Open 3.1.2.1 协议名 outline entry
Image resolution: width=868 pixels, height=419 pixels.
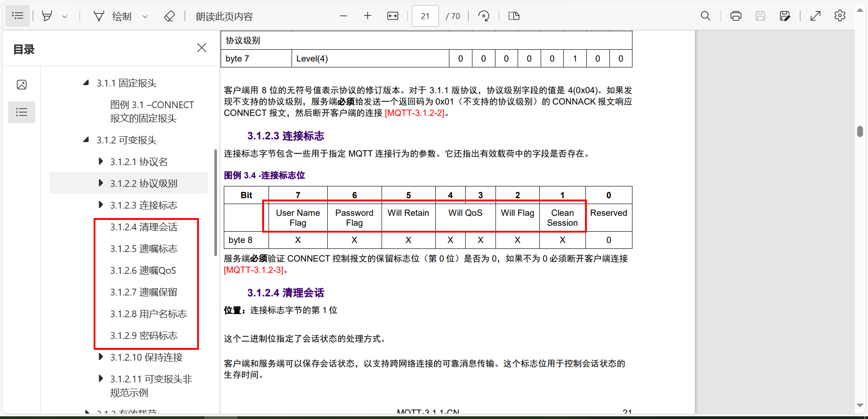click(x=139, y=162)
